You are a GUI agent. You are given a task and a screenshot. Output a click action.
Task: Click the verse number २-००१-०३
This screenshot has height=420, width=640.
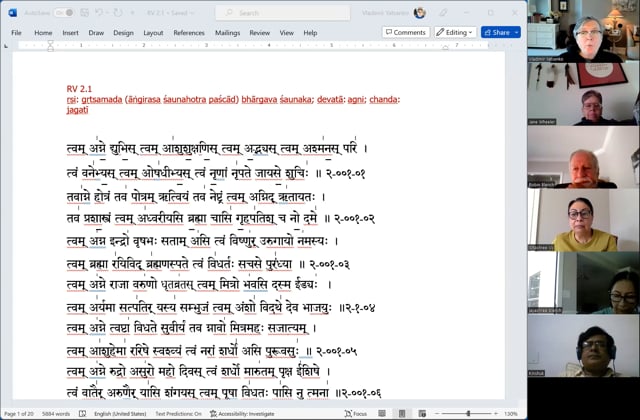(329, 264)
